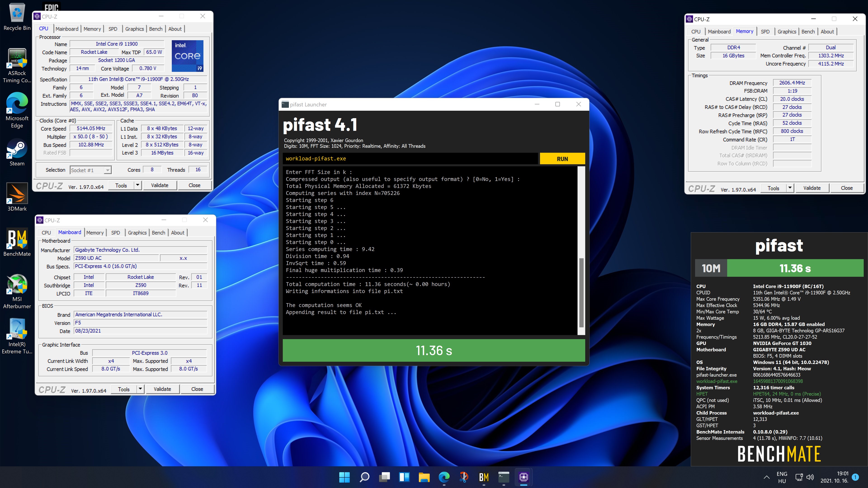Click Validate in Memory CPU-Z window
This screenshot has height=488, width=868.
pos(812,188)
